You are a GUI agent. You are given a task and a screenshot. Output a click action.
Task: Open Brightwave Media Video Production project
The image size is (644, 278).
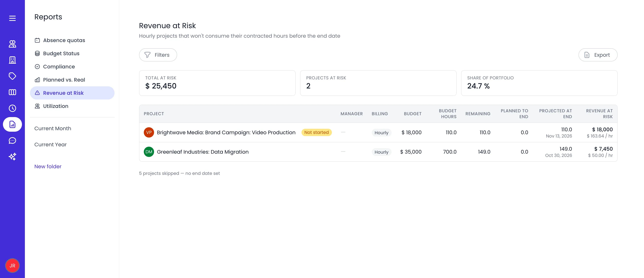click(226, 132)
